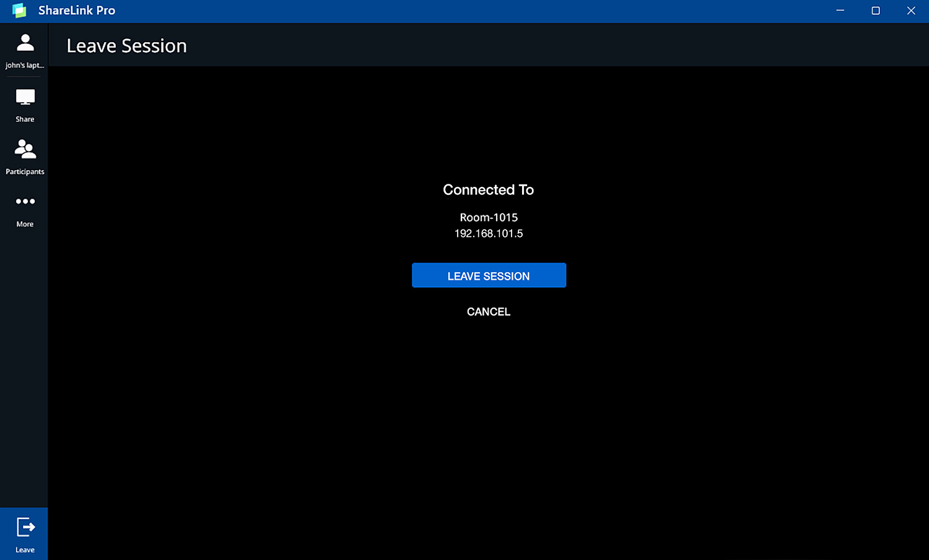Screen dimensions: 929x560
Task: Maximize the ShareLink Pro window
Action: (x=875, y=11)
